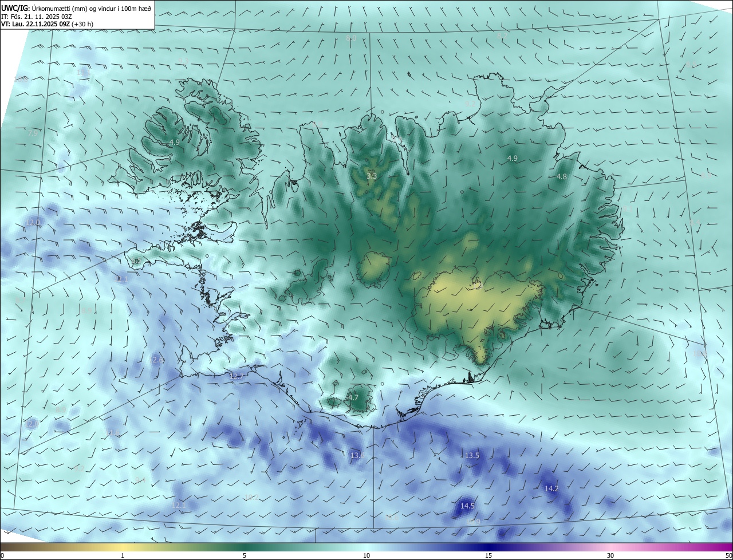
Task: Click the '10' tick label on the color scale
Action: point(366,555)
